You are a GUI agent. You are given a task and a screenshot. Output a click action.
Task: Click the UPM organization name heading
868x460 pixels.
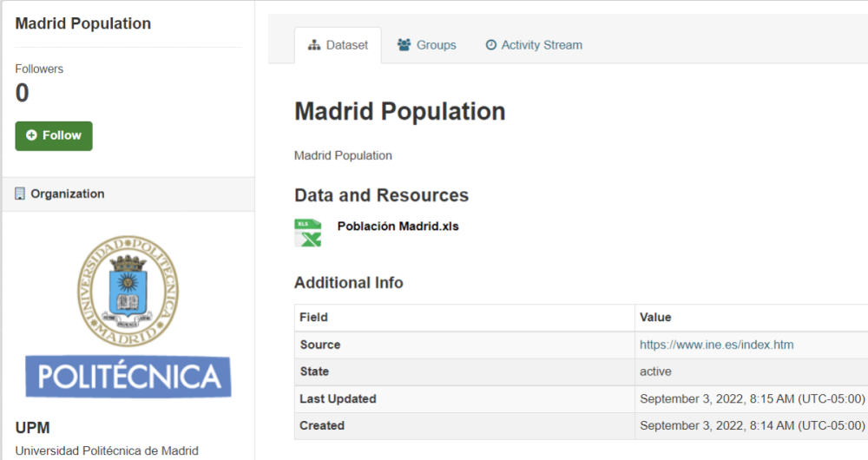[x=33, y=428]
